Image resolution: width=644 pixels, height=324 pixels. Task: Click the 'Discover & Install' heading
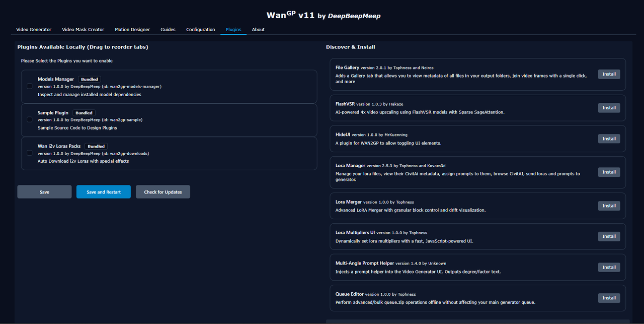click(350, 47)
